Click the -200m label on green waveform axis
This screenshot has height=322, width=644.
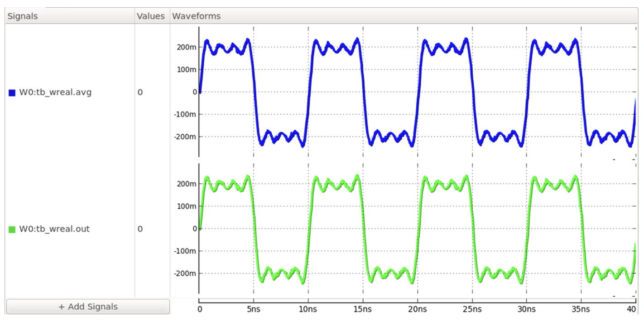pos(185,273)
